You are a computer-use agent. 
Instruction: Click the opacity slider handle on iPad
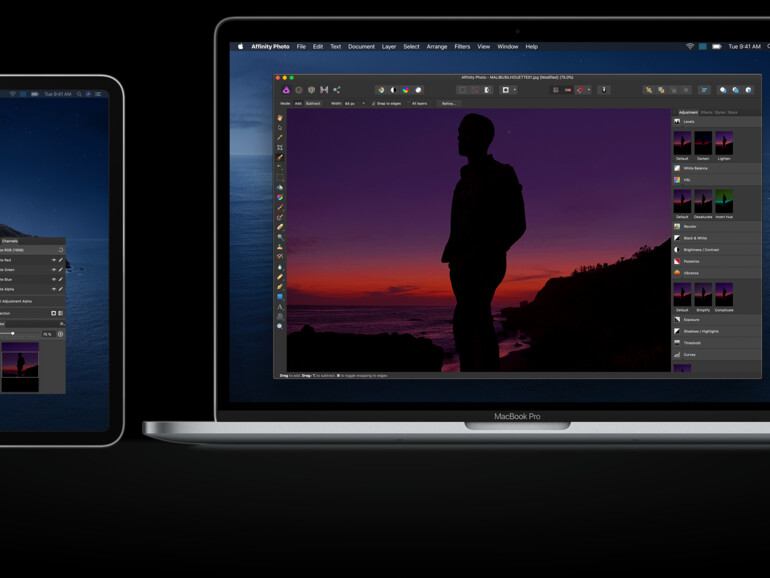(x=13, y=334)
